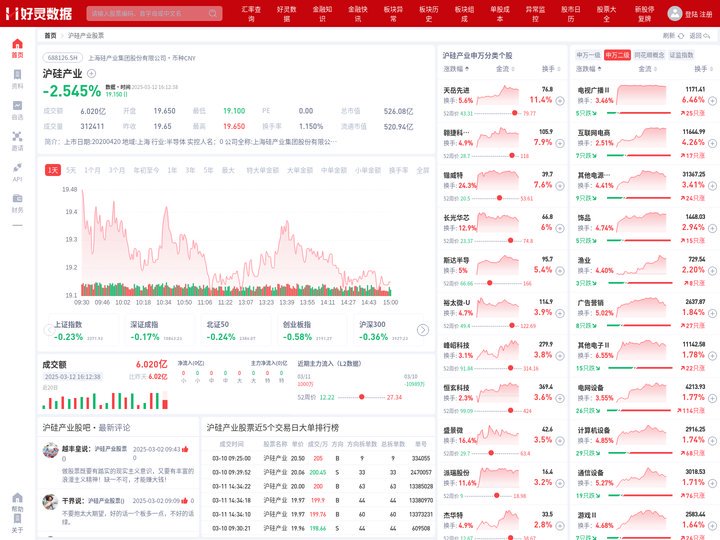Add 饰品 sector with plus icon
This screenshot has width=720, height=540.
[712, 228]
